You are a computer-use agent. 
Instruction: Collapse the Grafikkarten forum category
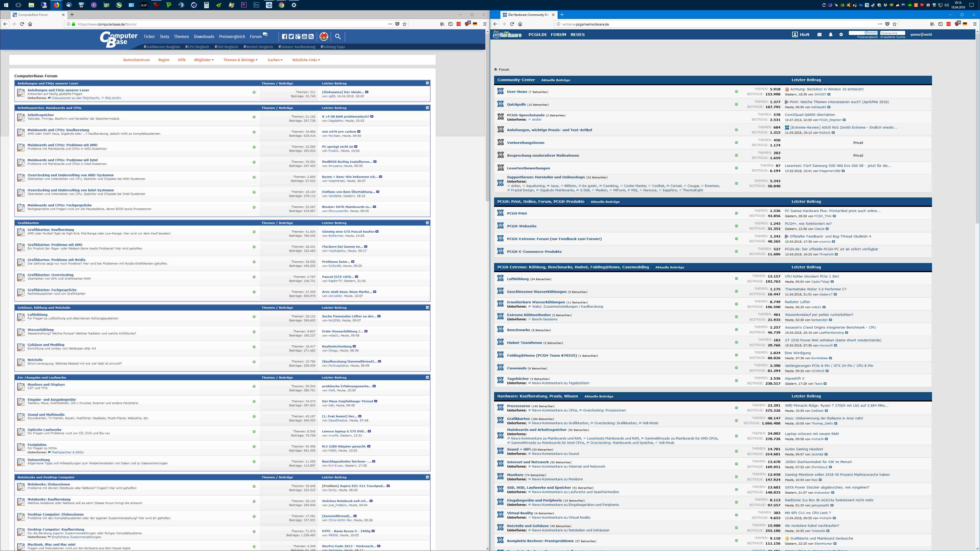click(x=427, y=223)
